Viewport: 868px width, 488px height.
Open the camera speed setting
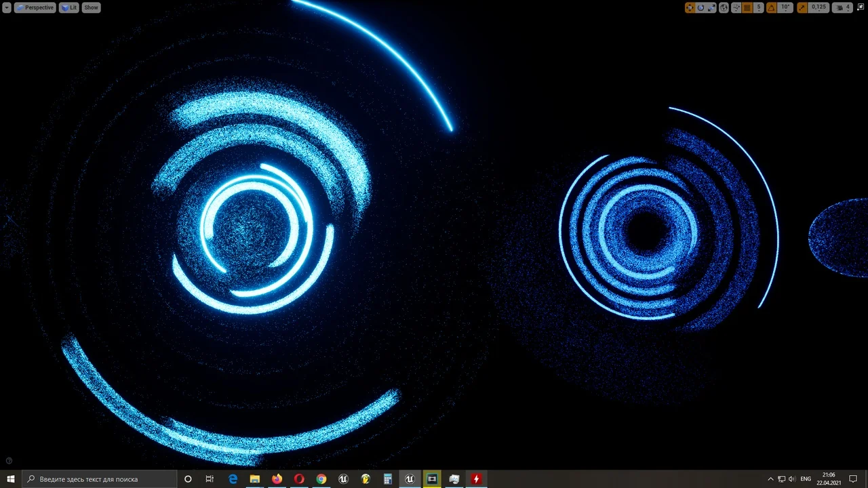(x=842, y=7)
